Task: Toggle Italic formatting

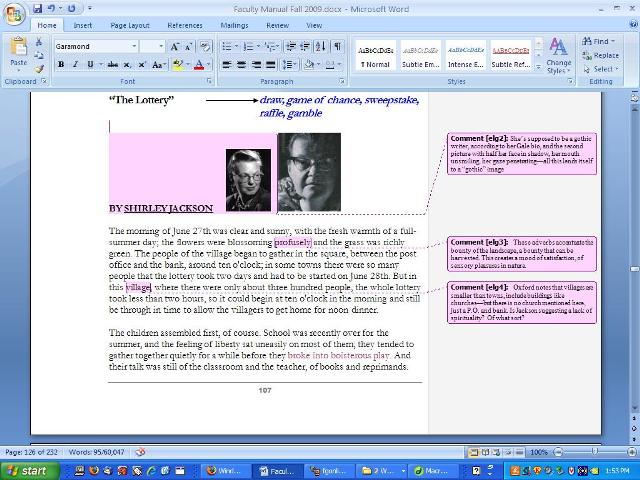Action: tap(75, 65)
